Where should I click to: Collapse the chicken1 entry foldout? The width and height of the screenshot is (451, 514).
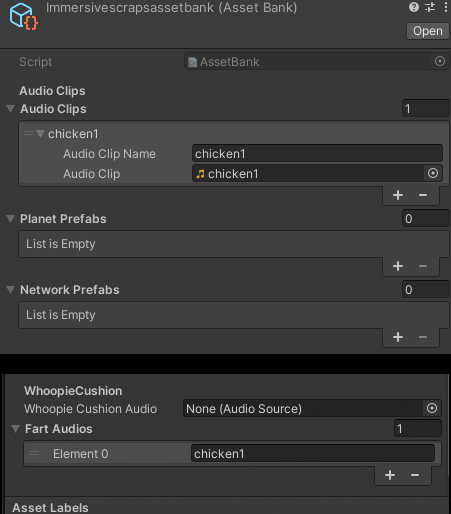click(40, 134)
